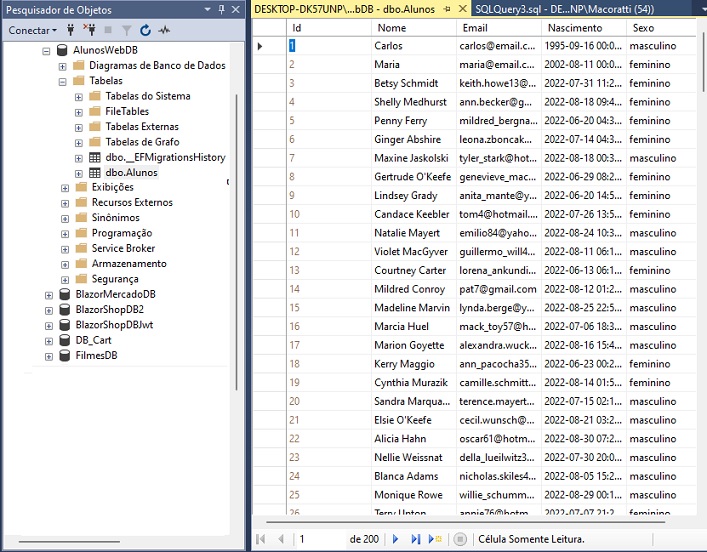Select Service Broker folder

coord(123,248)
